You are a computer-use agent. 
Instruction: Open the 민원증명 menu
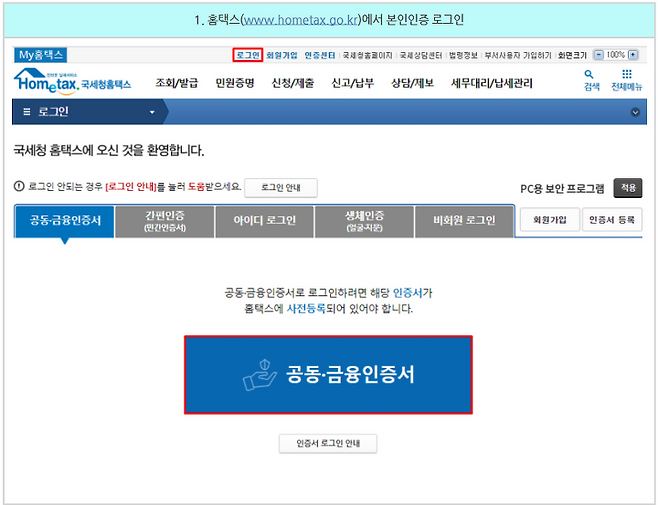coord(235,83)
